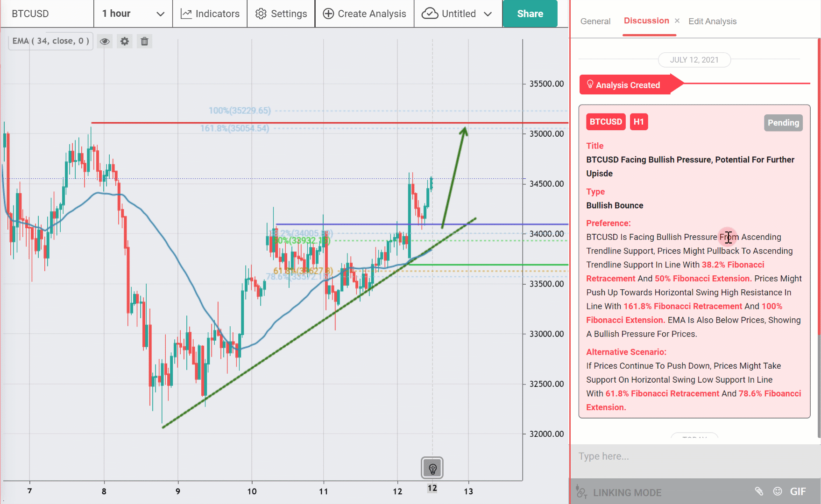Open EMA indicator settings gear
The image size is (821, 504).
pos(125,42)
